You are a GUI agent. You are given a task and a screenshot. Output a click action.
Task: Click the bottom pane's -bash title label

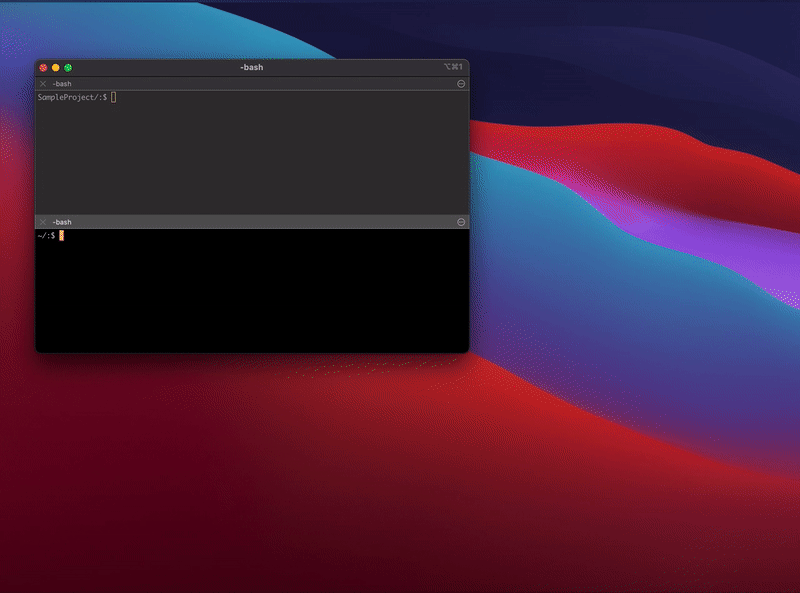(x=62, y=222)
